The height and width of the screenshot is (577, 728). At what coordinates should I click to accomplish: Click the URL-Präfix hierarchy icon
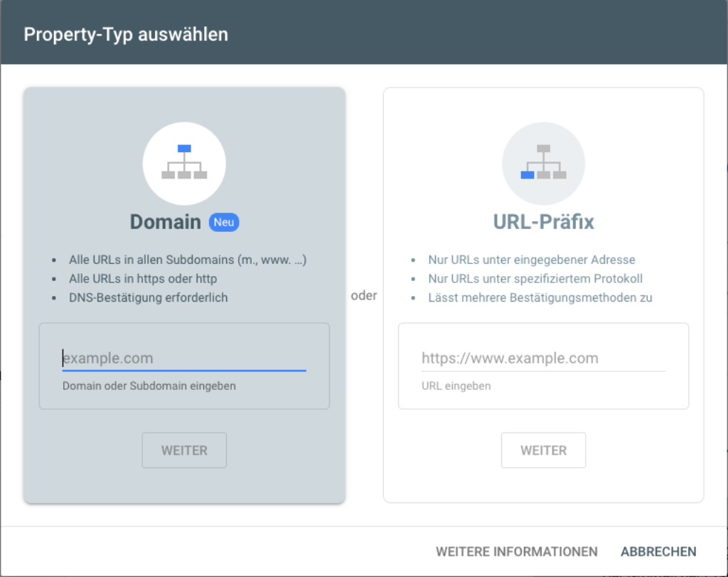(x=543, y=164)
